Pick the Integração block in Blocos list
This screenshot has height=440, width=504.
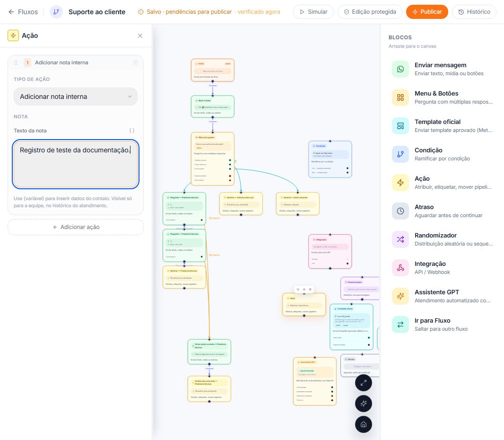[442, 268]
